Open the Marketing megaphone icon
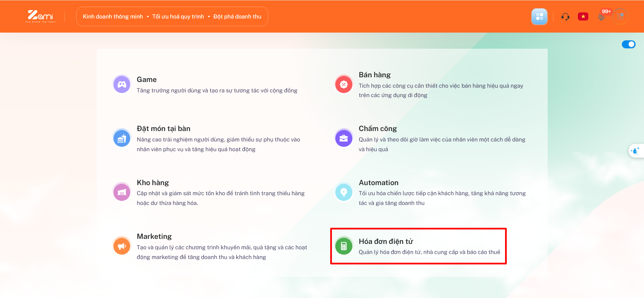Viewport: 644px width, 298px height. click(122, 246)
